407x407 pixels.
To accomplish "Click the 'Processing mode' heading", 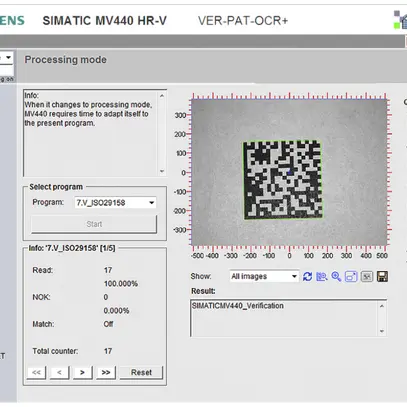I will [66, 60].
